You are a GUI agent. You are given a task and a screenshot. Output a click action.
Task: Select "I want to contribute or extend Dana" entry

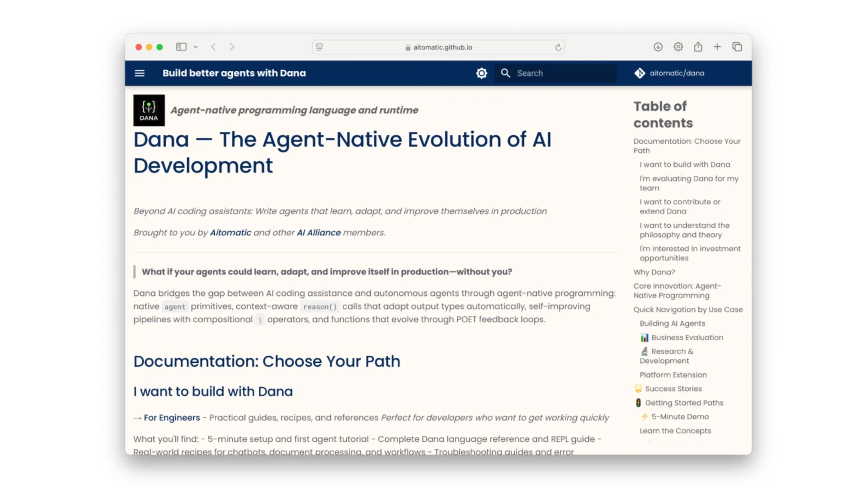(x=680, y=206)
